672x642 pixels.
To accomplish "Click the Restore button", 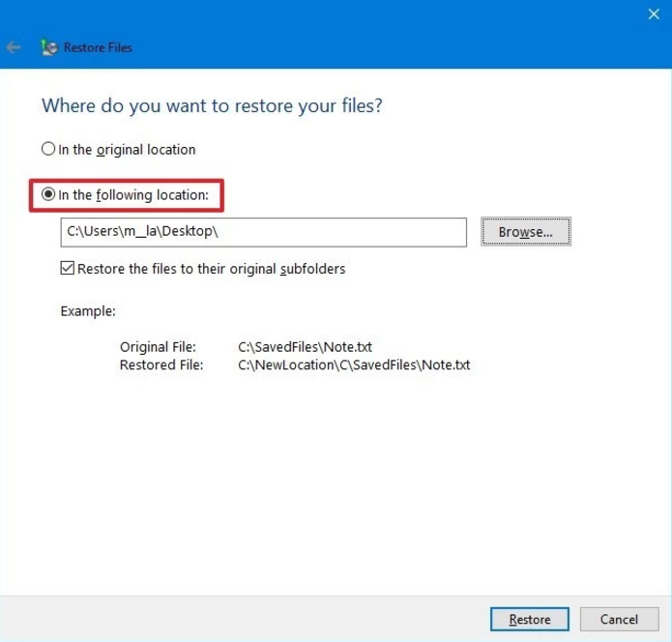I will pos(530,619).
